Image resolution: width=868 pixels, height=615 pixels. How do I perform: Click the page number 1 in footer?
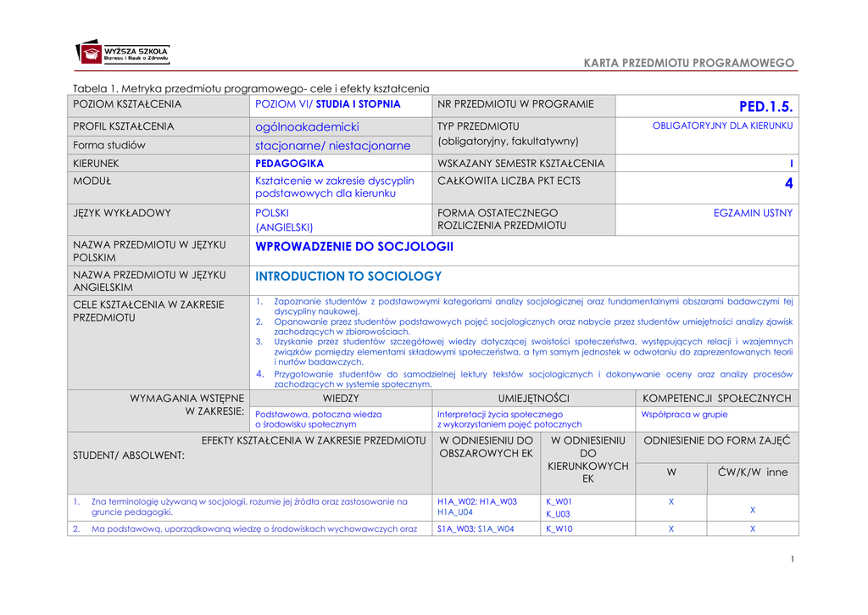(791, 559)
